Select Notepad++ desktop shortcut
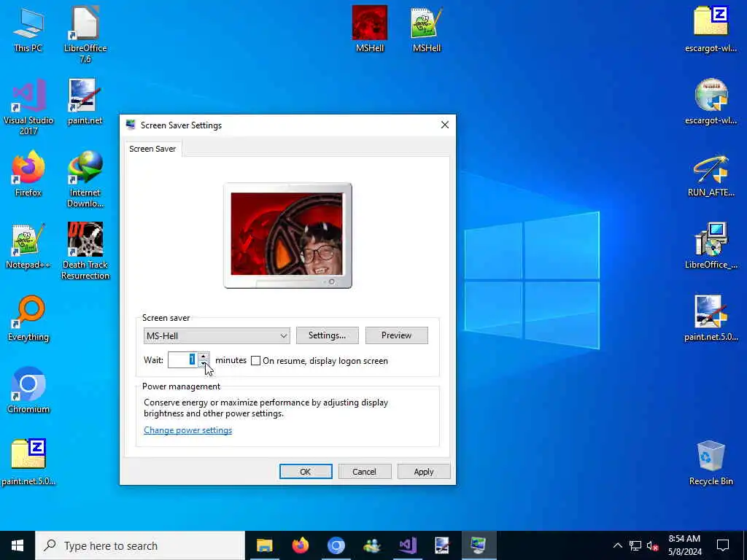 pos(28,246)
